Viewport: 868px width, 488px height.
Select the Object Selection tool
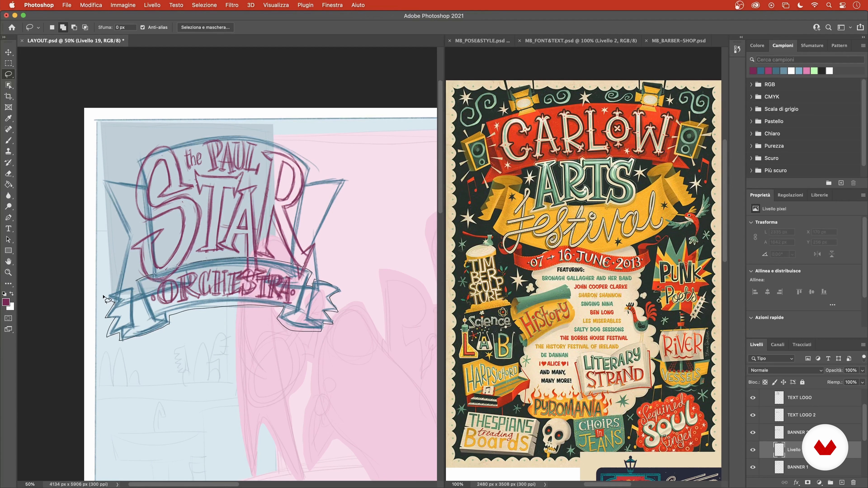(8, 85)
